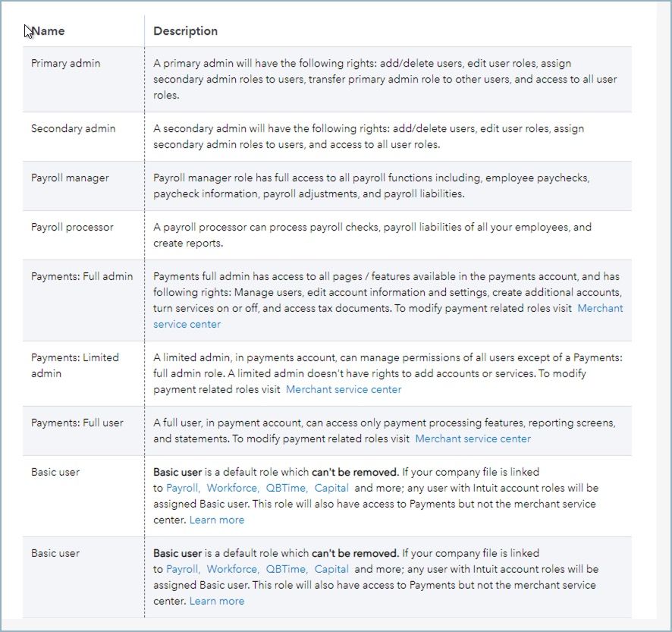Click Workforce link in the bottom Basic user row
The width and height of the screenshot is (672, 632).
pyautogui.click(x=232, y=569)
